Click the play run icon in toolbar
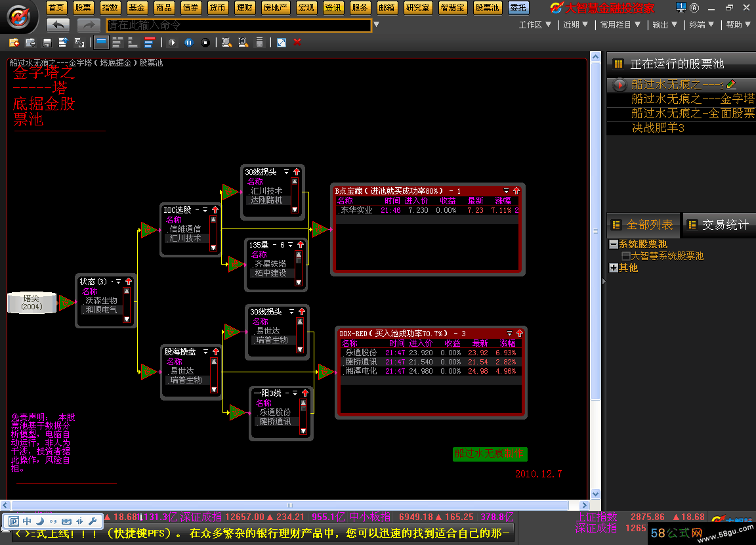 click(x=172, y=43)
